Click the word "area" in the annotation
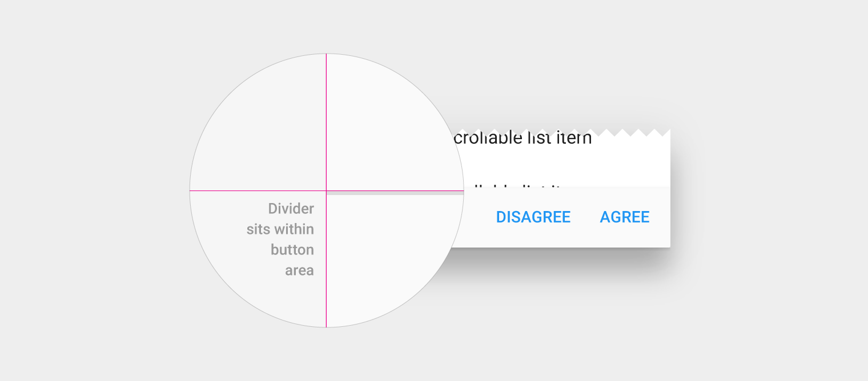 pos(299,270)
